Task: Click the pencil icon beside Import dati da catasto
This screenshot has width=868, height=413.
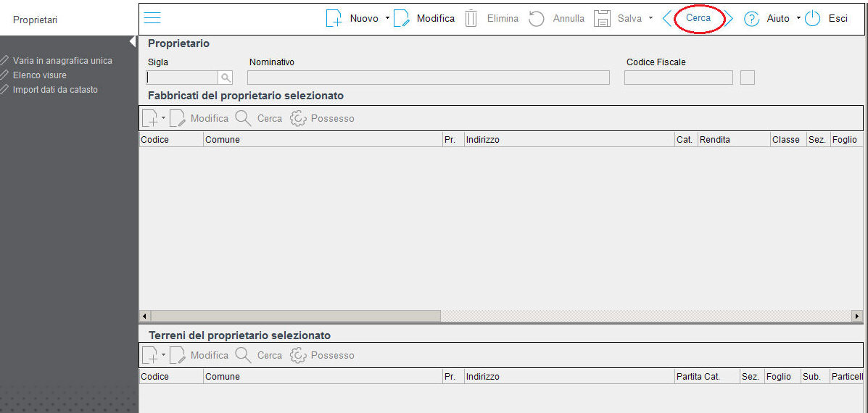Action: pos(5,90)
